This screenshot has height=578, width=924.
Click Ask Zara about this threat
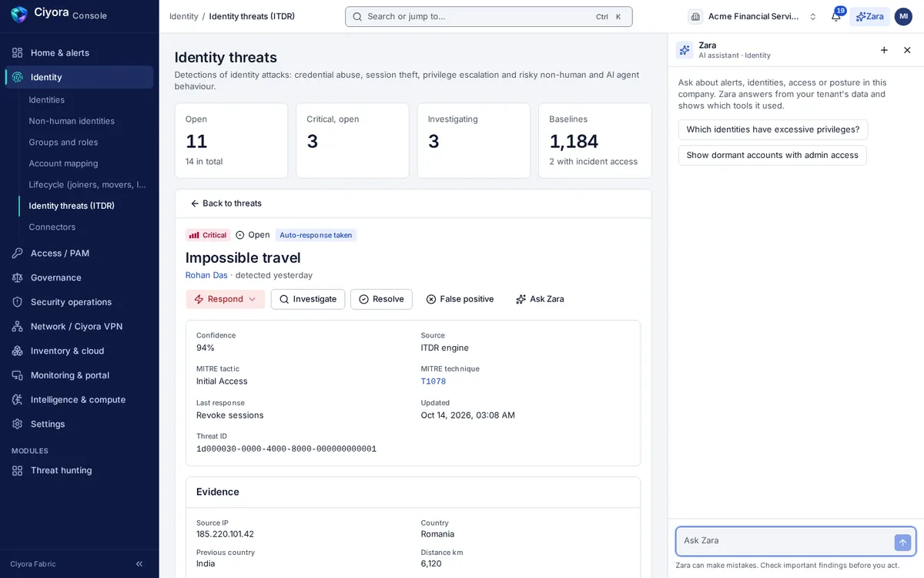click(540, 299)
